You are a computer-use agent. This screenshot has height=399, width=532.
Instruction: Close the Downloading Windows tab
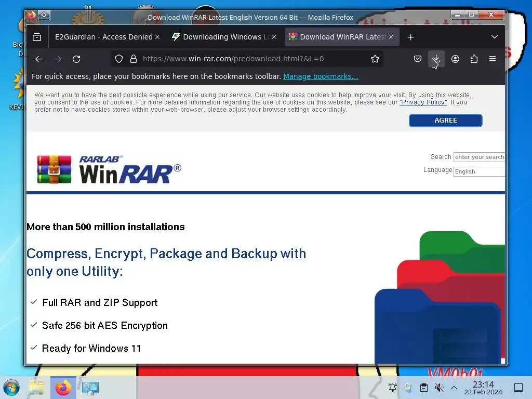274,37
